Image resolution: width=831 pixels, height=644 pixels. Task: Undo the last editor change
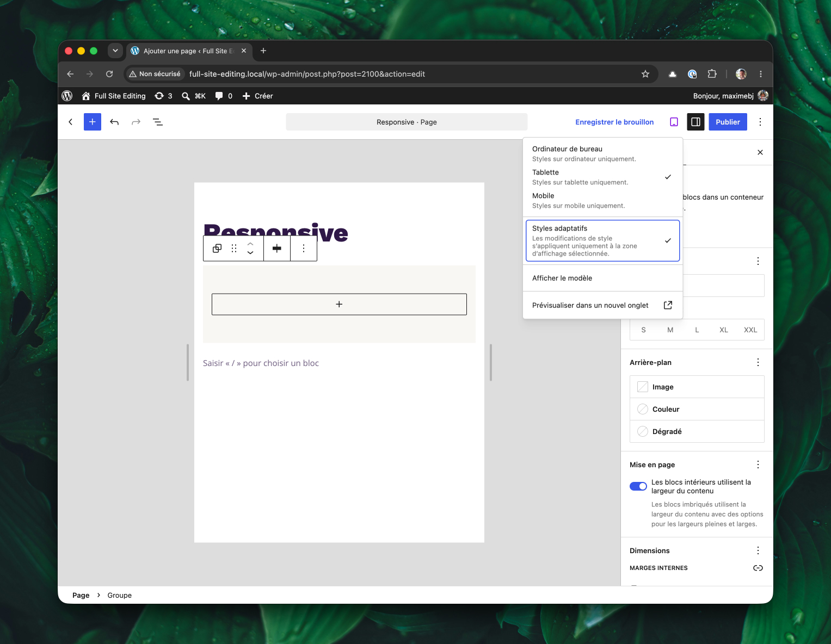114,122
